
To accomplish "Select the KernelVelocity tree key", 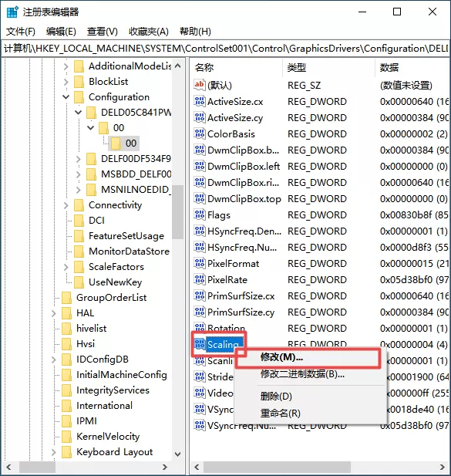I will pos(108,437).
